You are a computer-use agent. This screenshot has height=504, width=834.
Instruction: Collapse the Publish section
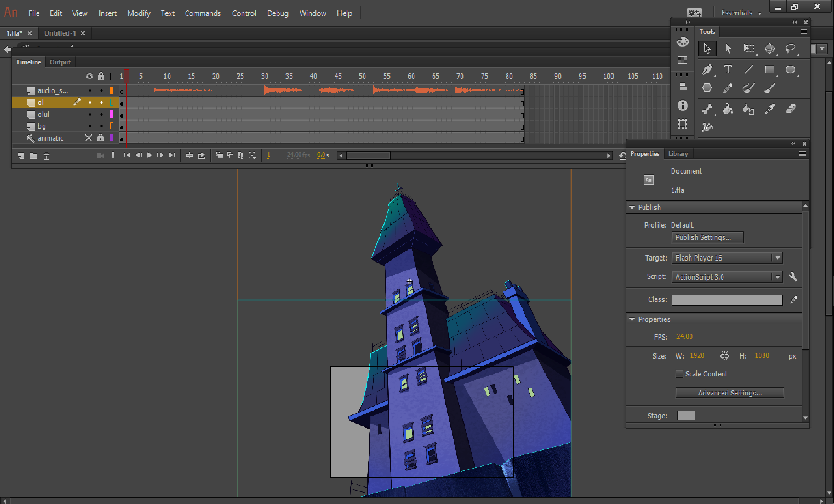click(x=632, y=207)
